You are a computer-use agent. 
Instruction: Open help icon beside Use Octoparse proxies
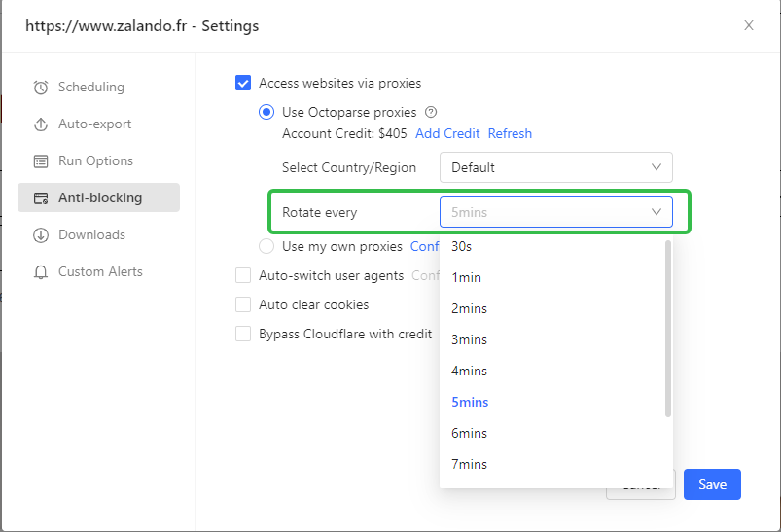click(x=431, y=112)
